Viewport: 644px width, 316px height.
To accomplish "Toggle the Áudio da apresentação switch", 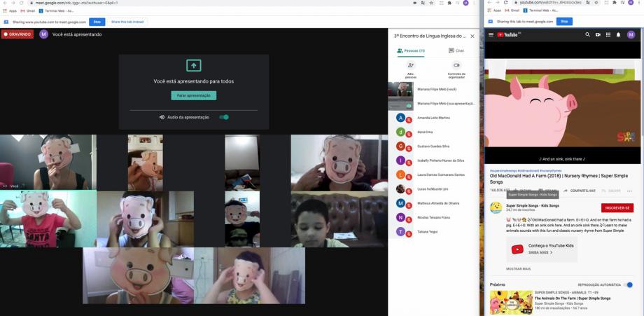I will (x=224, y=117).
